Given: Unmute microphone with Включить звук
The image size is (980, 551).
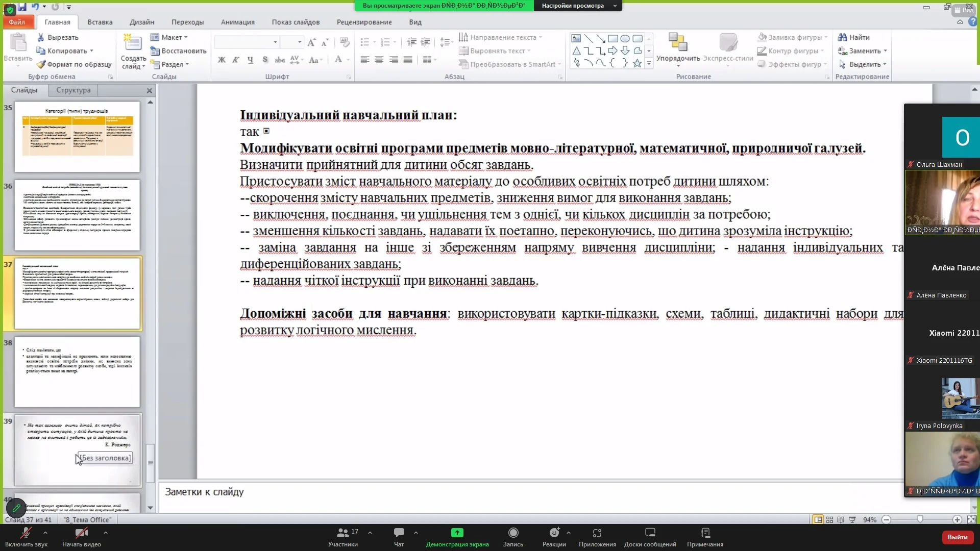Looking at the screenshot, I should pyautogui.click(x=26, y=533).
